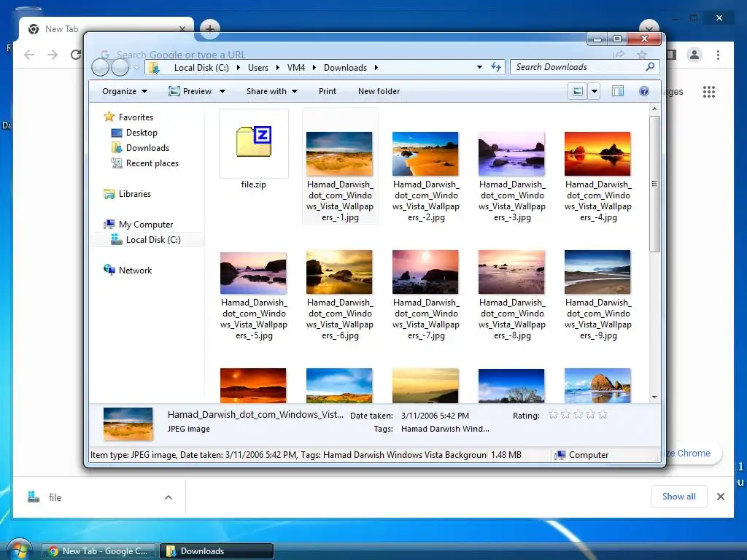The image size is (747, 560).
Task: Expand arrow after Users in breadcrumb
Action: tap(278, 68)
